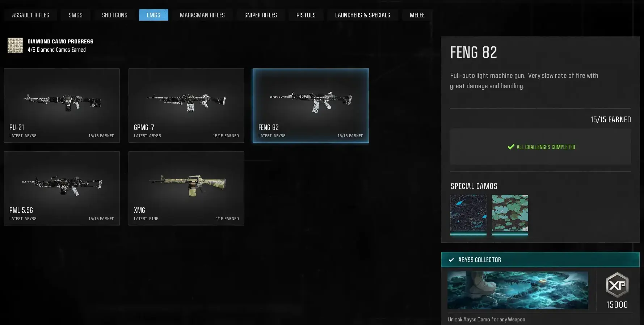The height and width of the screenshot is (325, 644).
Task: Switch to the Pistols tab
Action: [306, 15]
